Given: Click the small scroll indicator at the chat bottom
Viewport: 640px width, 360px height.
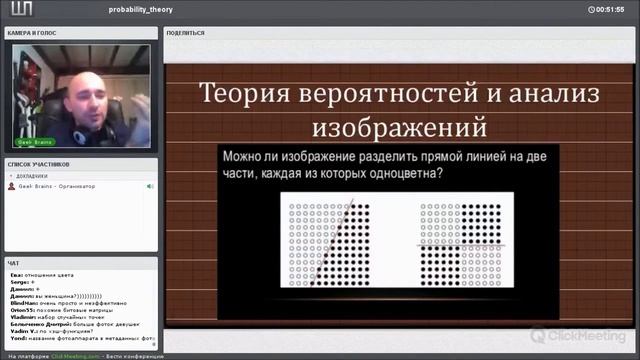Looking at the screenshot, I should point(154,344).
